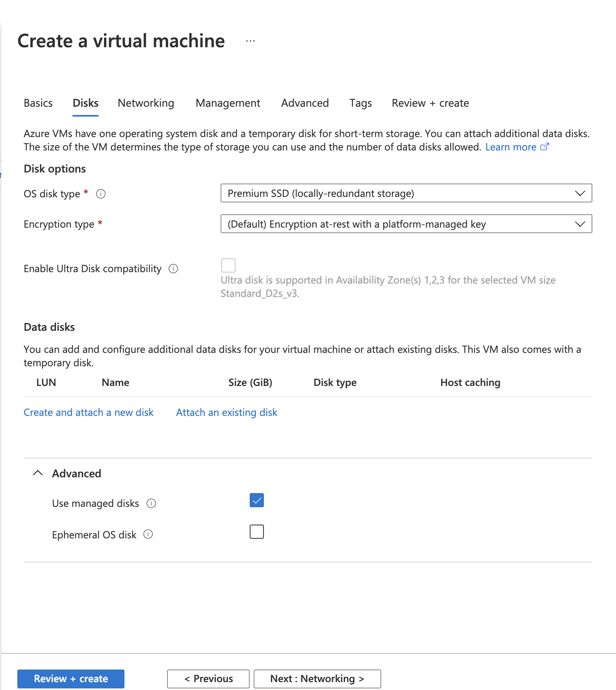
Task: Click Attach an existing disk
Action: click(x=226, y=412)
